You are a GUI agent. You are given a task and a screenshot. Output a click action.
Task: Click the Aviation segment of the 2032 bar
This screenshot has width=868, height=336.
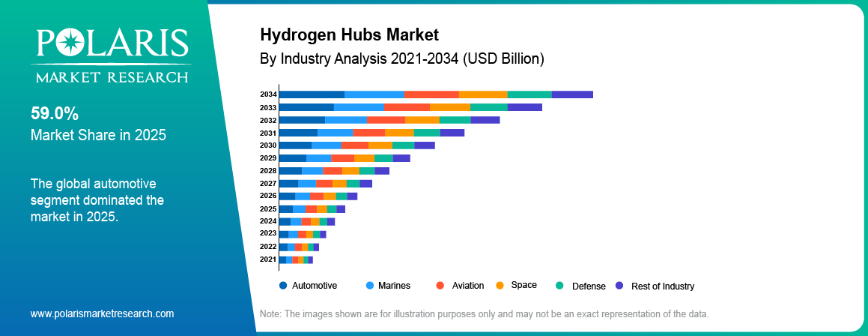point(386,120)
